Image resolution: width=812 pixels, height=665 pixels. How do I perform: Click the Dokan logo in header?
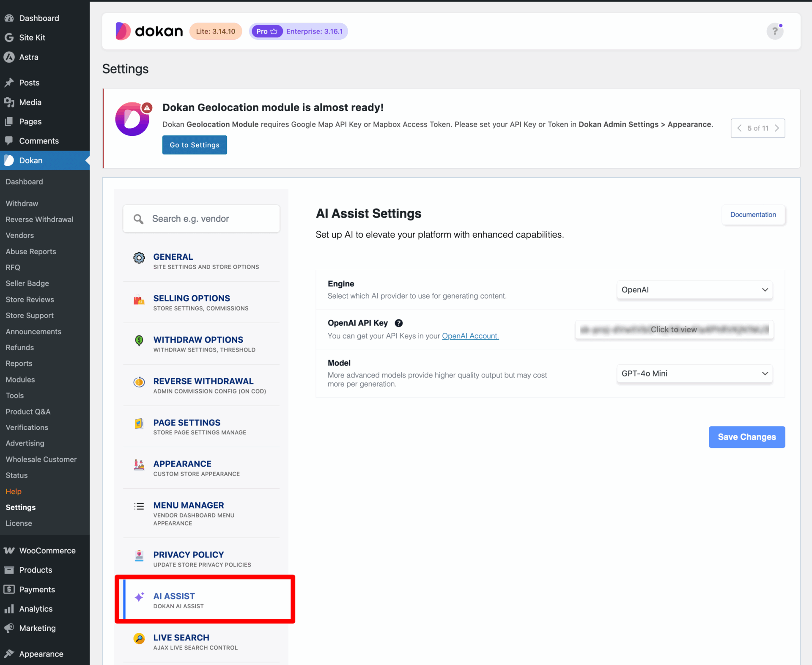click(149, 31)
